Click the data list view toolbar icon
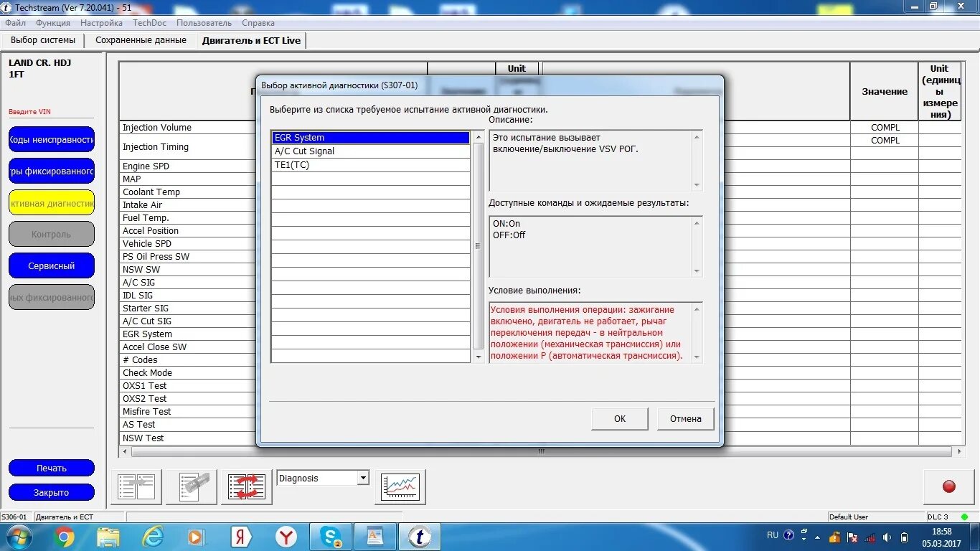The image size is (980, 551). tap(136, 487)
